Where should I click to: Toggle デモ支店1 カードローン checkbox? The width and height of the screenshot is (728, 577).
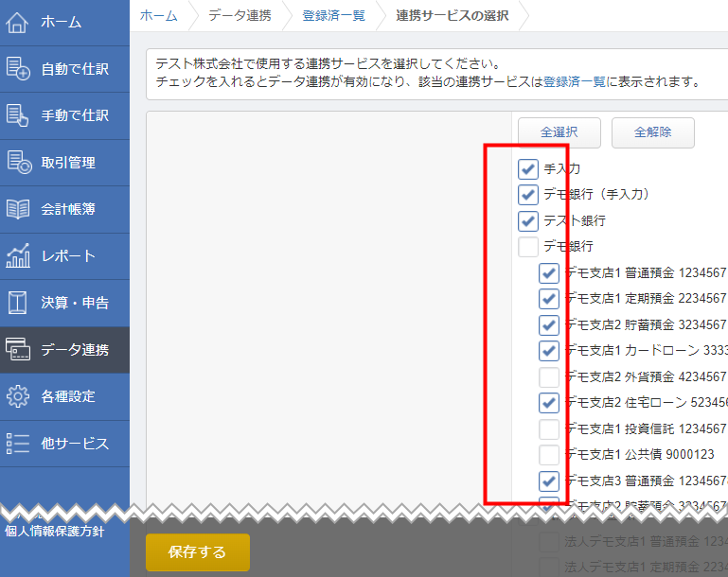pyautogui.click(x=549, y=351)
